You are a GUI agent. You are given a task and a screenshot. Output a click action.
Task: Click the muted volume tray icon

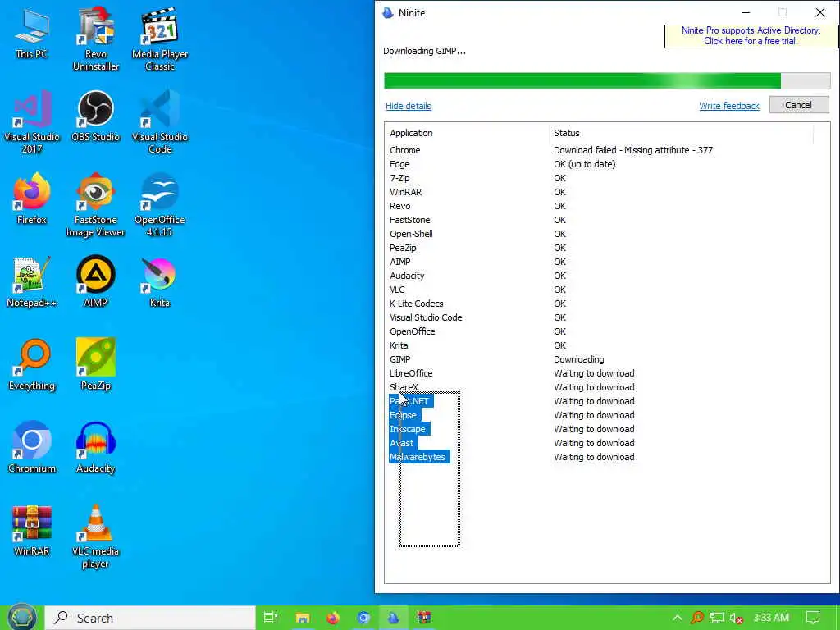tap(736, 618)
